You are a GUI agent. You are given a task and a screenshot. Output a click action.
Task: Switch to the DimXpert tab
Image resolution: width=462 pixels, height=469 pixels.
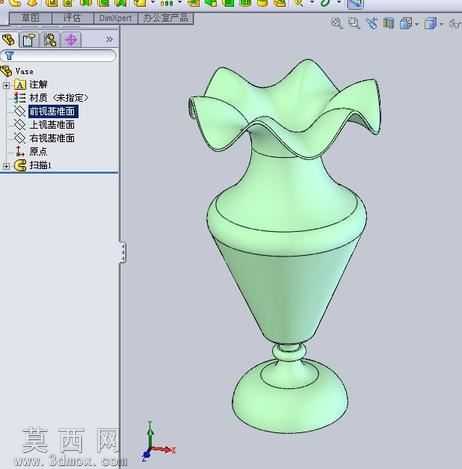(115, 18)
